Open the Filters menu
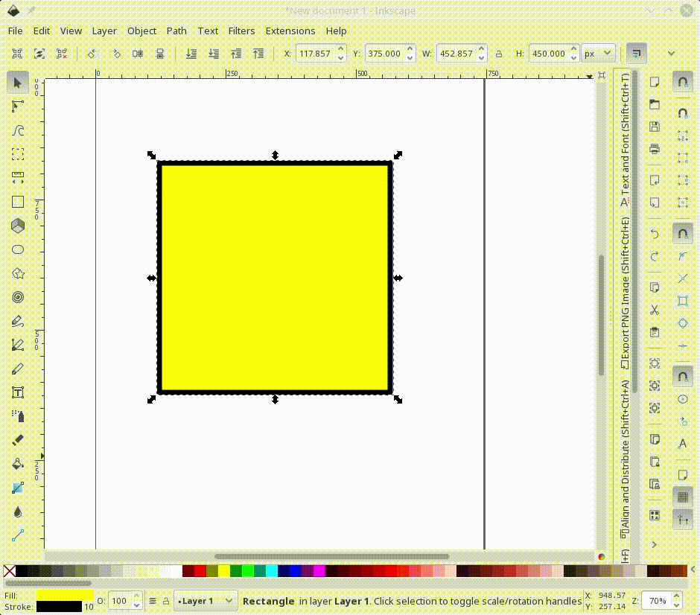This screenshot has width=700, height=615. tap(241, 31)
